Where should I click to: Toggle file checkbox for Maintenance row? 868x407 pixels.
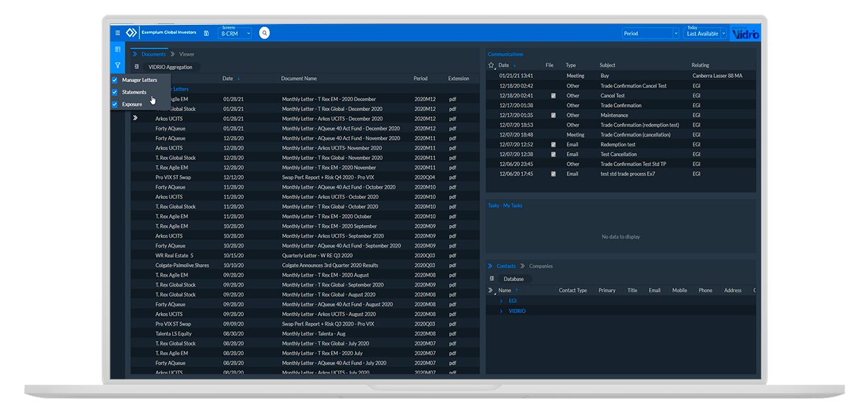coord(553,115)
